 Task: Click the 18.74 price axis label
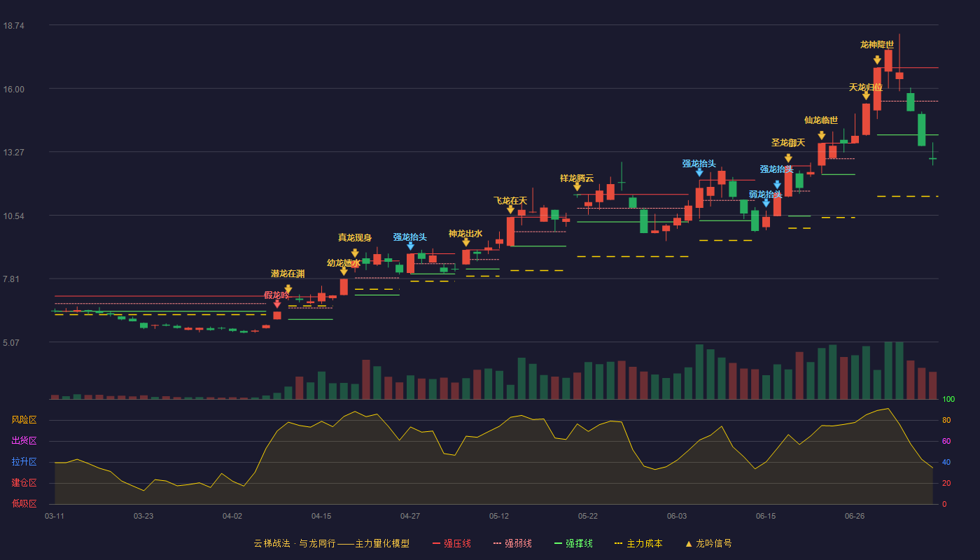coord(14,26)
